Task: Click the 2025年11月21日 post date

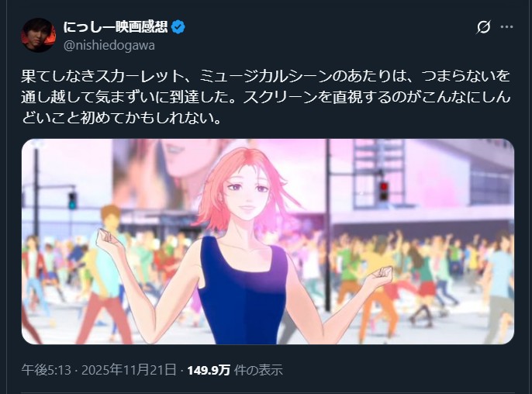Action: coord(129,370)
